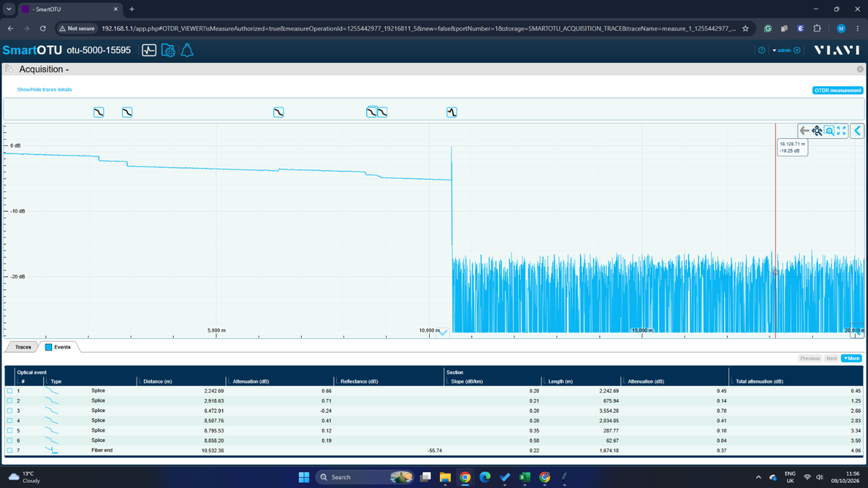Screen dimensions: 868x488
Task: Tick the checkbox for event 4
Action: coord(9,420)
